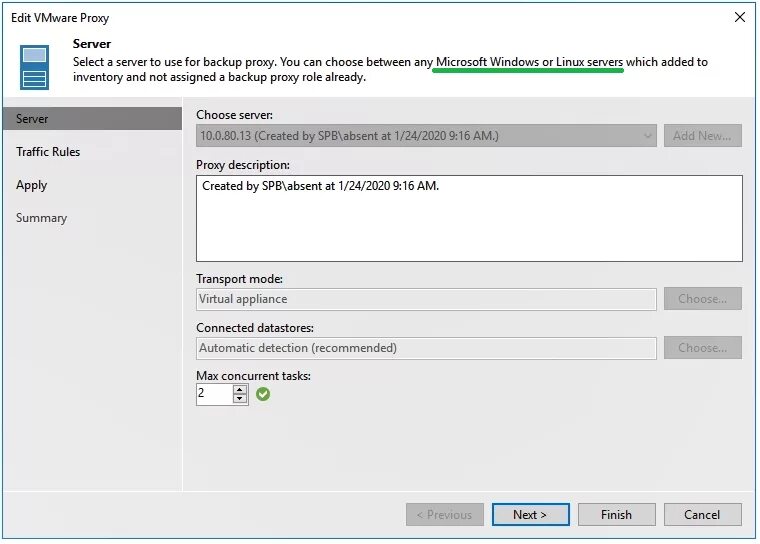Go to the Apply step
The height and width of the screenshot is (544, 760).
click(x=32, y=185)
